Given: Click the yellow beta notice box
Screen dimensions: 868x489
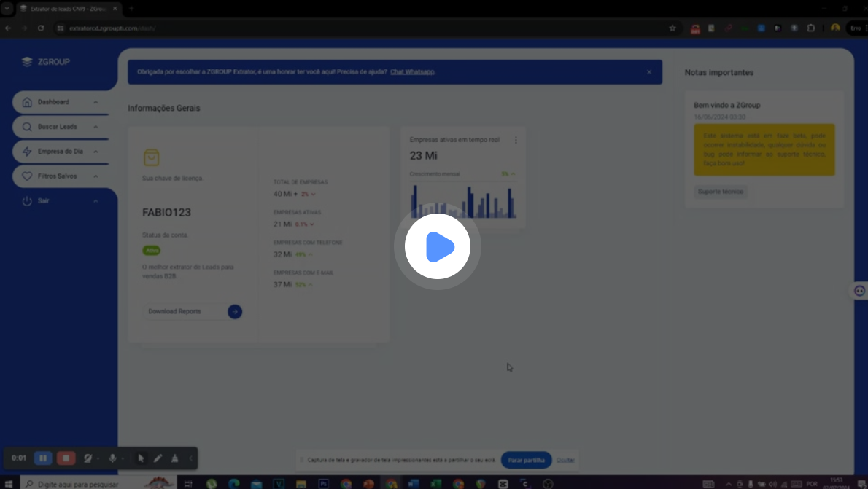Looking at the screenshot, I should (764, 150).
